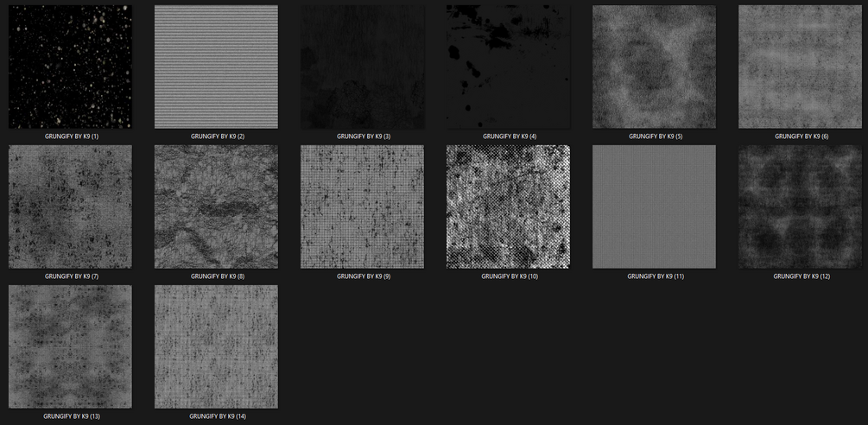This screenshot has height=425, width=868.
Task: Click the GRUNGIFY BY K9 (5) texture thumbnail
Action: (655, 67)
